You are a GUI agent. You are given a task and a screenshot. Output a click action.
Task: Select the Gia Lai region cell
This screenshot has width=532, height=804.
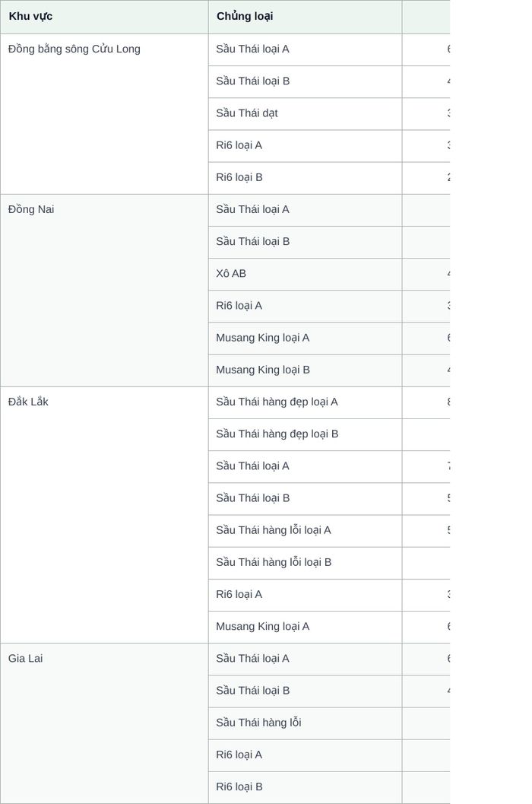104,723
